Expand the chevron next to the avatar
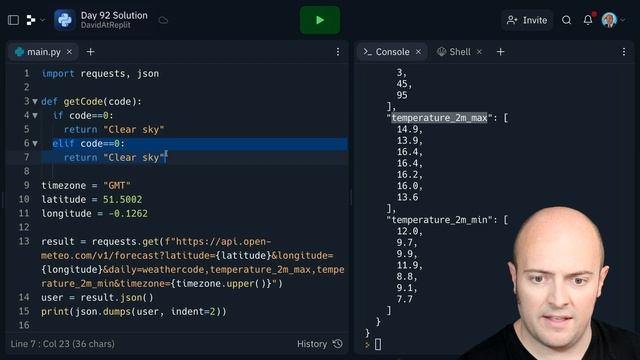 point(622,20)
